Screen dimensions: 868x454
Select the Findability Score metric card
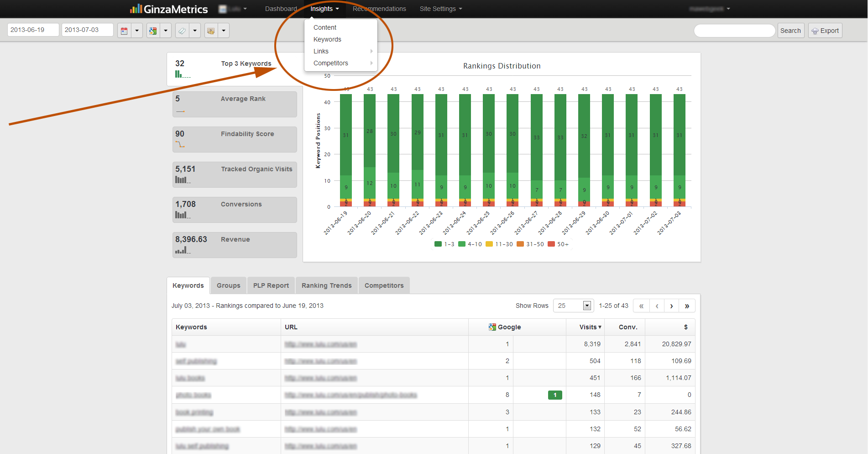click(x=235, y=139)
